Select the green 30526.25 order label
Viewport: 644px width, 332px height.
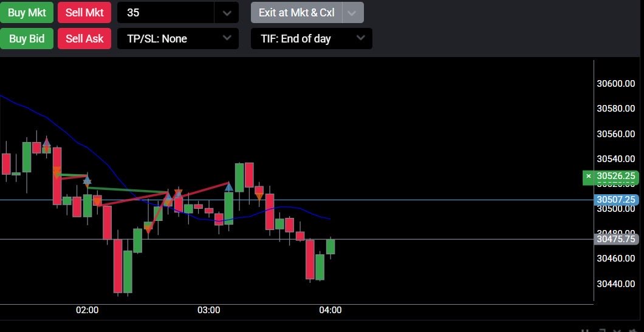pyautogui.click(x=615, y=177)
